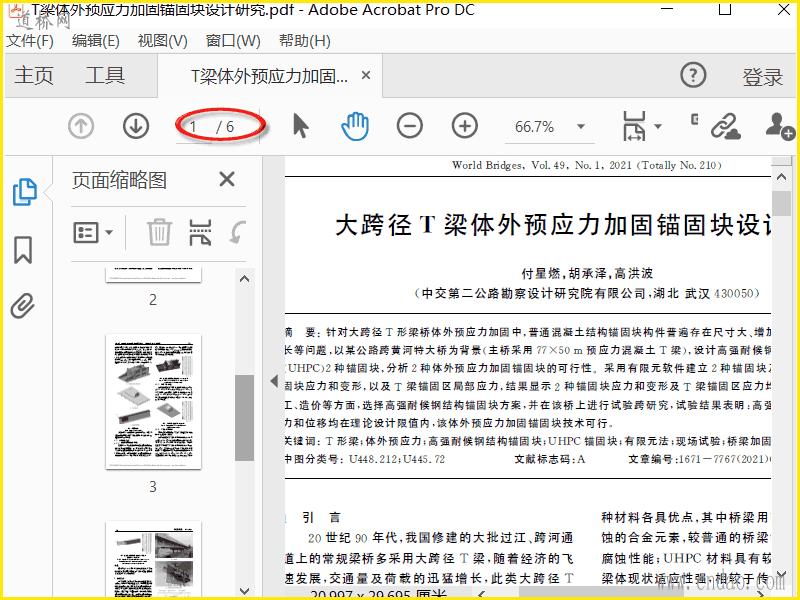Click the thumbnail panel scrollbar thumb
Viewport: 800px width, 600px height.
click(x=244, y=418)
